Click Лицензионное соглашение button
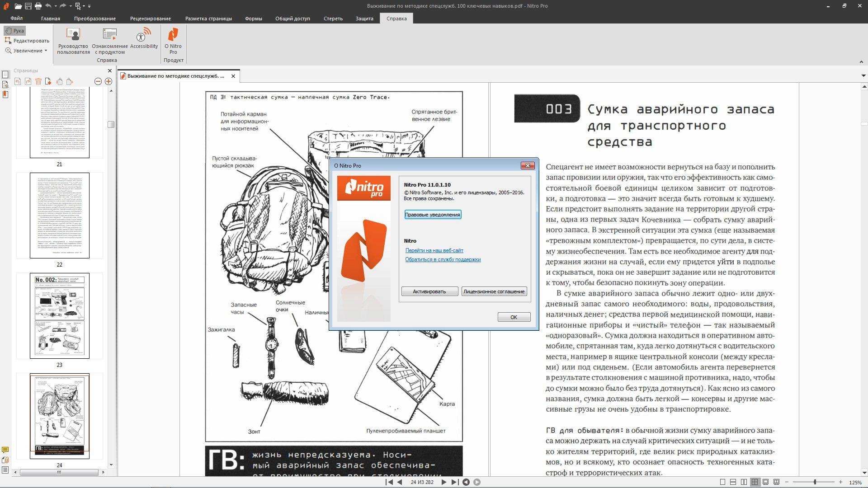 point(494,291)
